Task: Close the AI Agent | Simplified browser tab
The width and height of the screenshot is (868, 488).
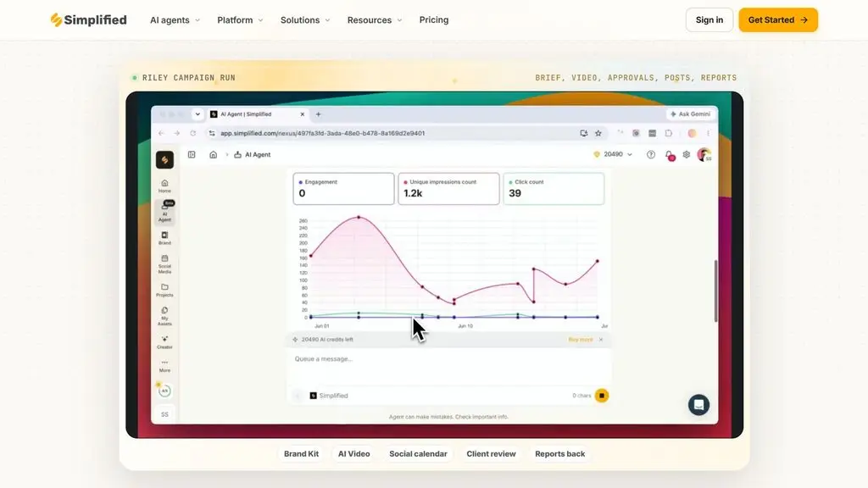Action: click(x=303, y=114)
